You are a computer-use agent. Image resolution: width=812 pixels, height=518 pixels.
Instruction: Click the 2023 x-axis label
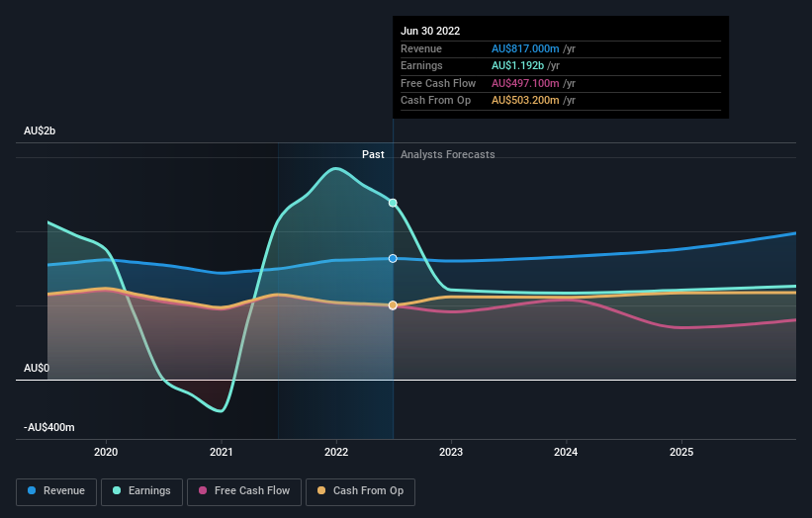[451, 452]
